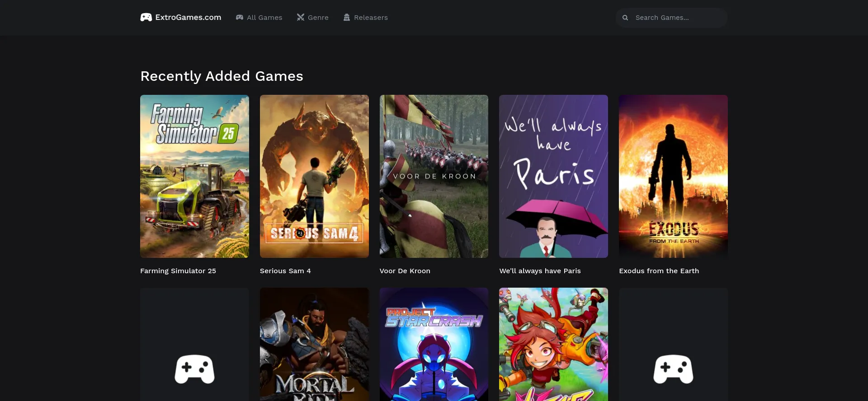The image size is (868, 401).
Task: Click the Releasers building icon
Action: pyautogui.click(x=347, y=17)
